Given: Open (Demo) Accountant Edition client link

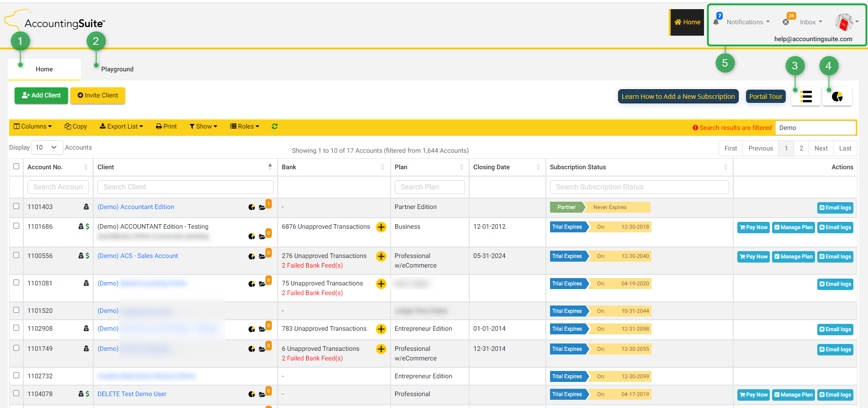Looking at the screenshot, I should tap(136, 207).
